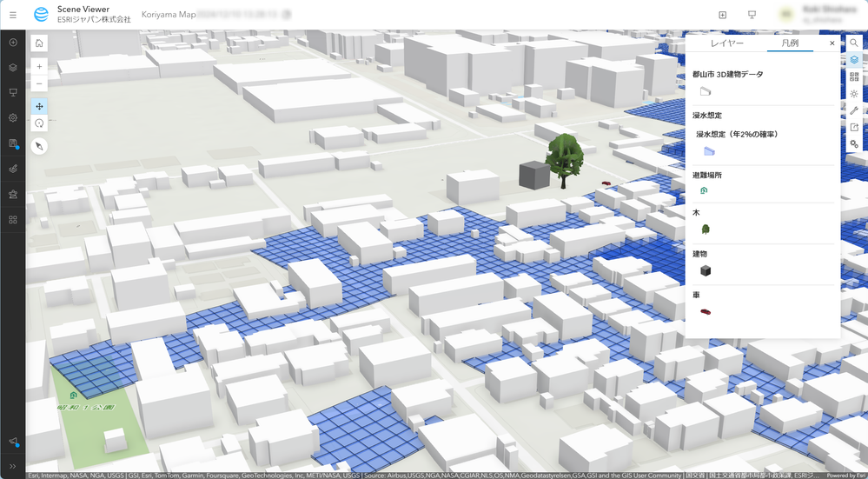Click the 木 legend heading

pyautogui.click(x=696, y=212)
